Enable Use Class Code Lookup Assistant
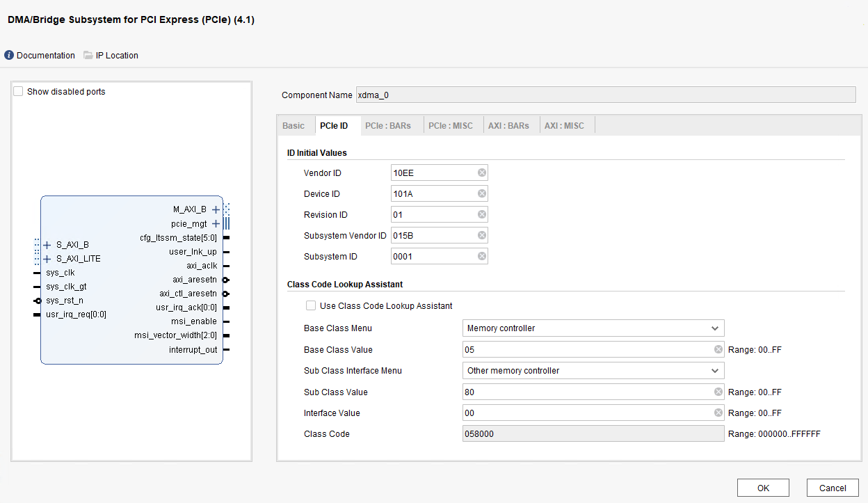 pyautogui.click(x=311, y=305)
